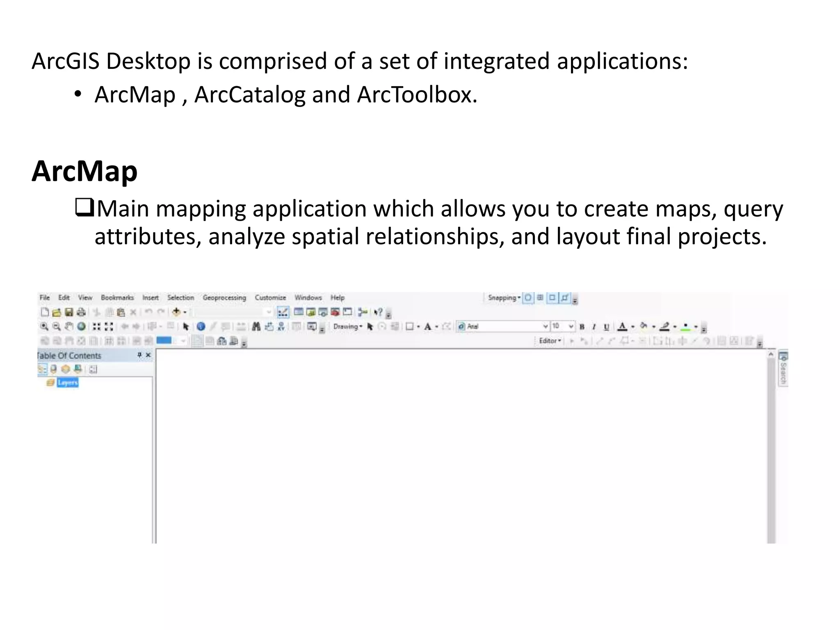Image resolution: width=840 pixels, height=630 pixels.
Task: Click the What's This help icon
Action: [378, 312]
